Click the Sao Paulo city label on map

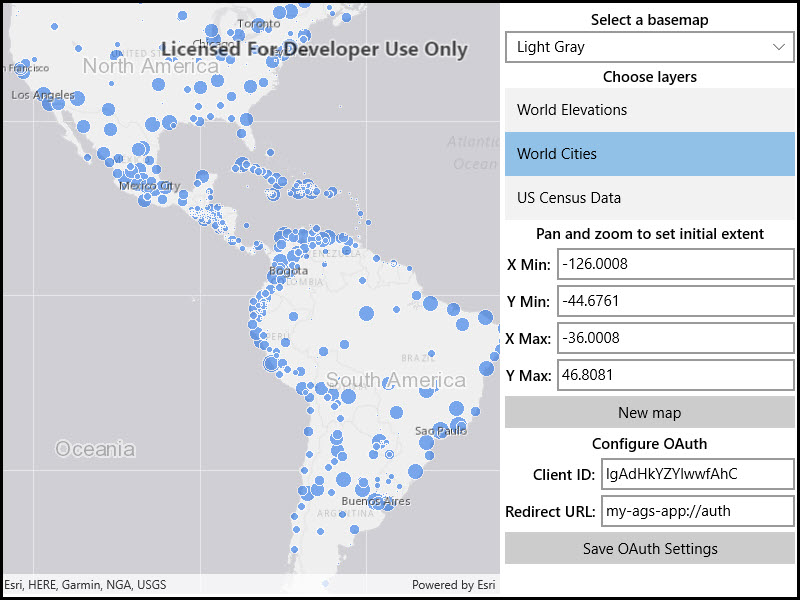click(441, 431)
